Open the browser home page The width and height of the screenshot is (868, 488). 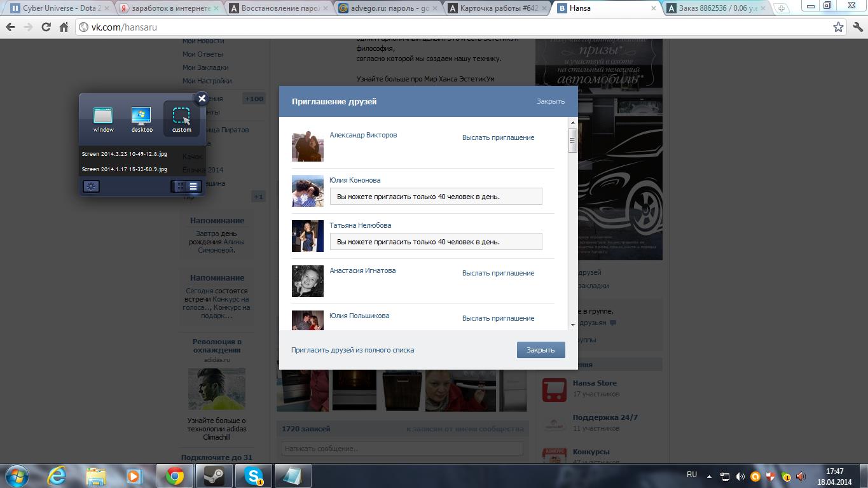(x=64, y=27)
